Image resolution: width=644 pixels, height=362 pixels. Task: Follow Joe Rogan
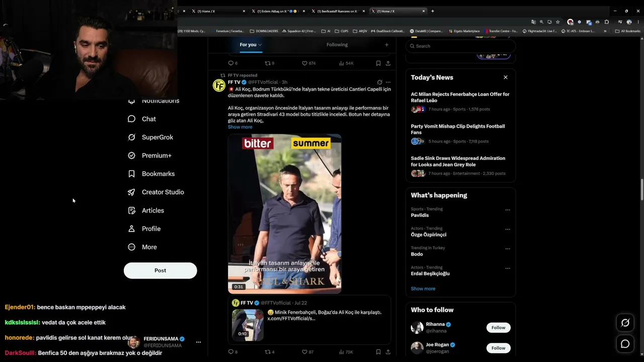498,348
